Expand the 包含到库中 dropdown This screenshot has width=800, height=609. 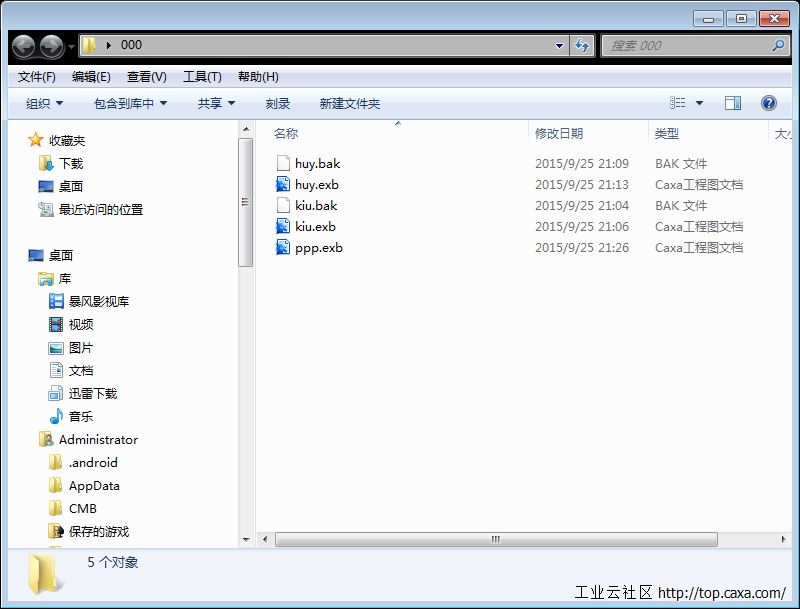(x=131, y=104)
